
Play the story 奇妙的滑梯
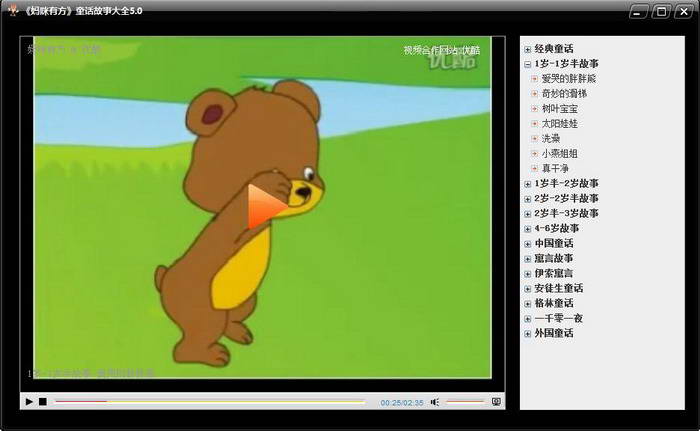click(x=564, y=94)
